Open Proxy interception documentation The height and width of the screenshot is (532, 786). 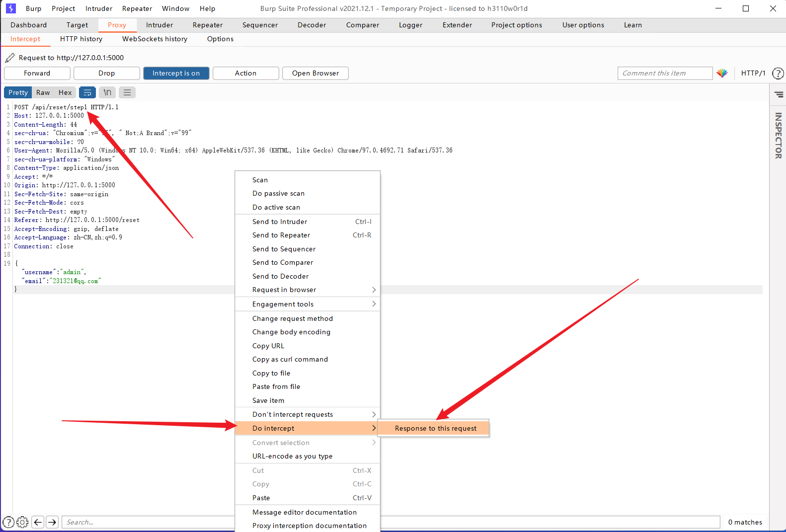pyautogui.click(x=308, y=526)
